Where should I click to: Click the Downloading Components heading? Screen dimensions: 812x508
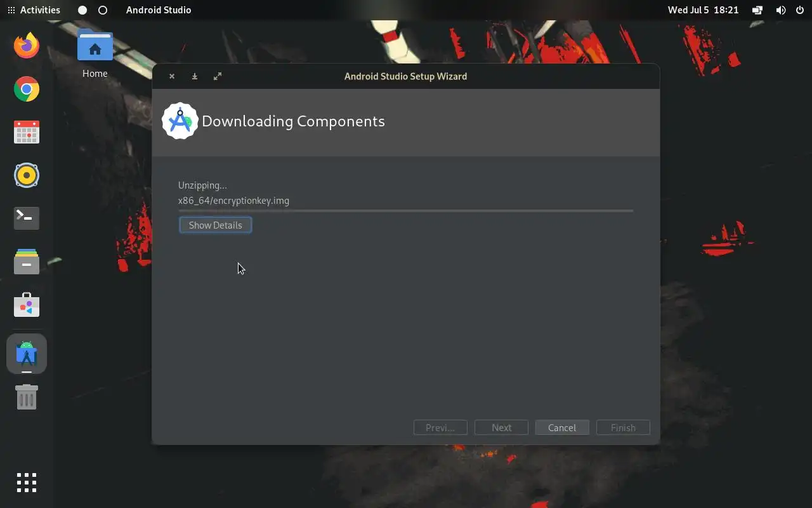[293, 121]
